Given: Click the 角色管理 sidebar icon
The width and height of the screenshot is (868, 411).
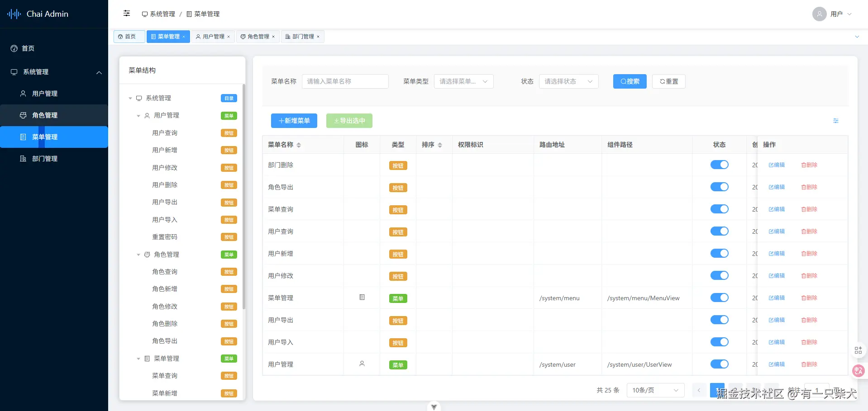Looking at the screenshot, I should click(x=23, y=115).
